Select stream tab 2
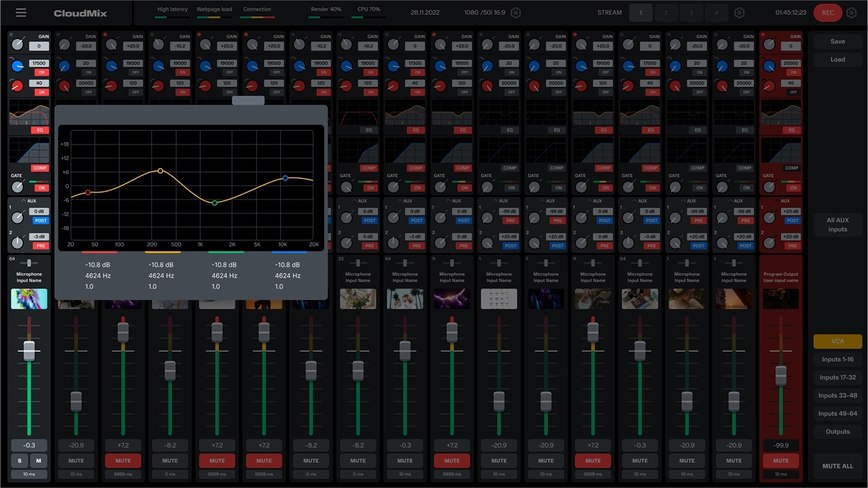 pos(666,12)
